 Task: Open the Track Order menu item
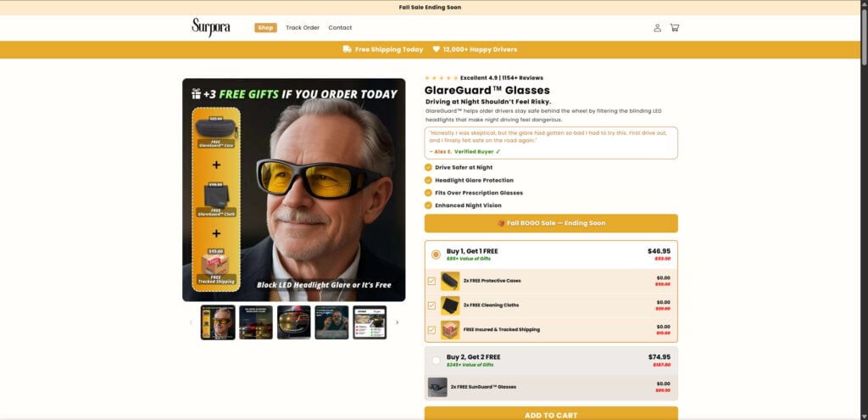303,28
